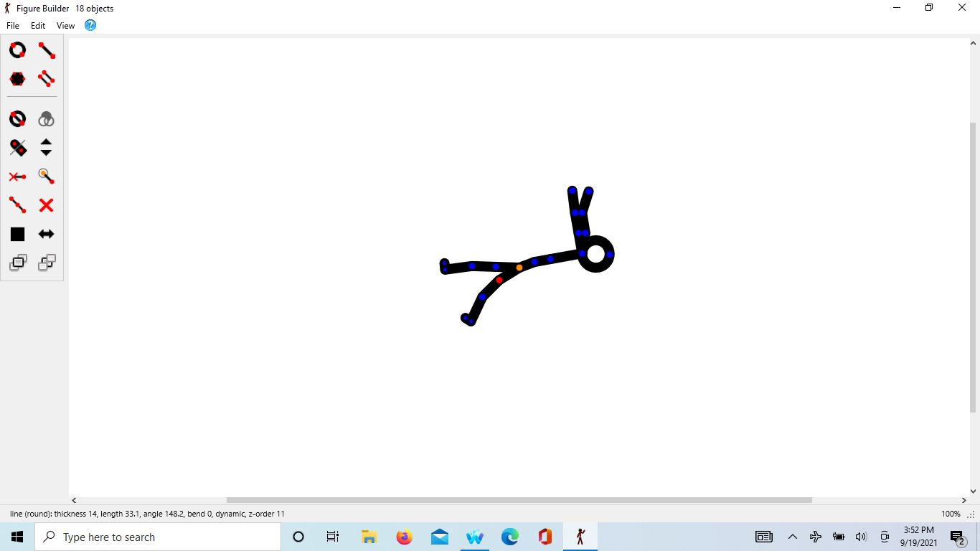This screenshot has width=980, height=551.
Task: Open the View menu
Action: tap(65, 25)
